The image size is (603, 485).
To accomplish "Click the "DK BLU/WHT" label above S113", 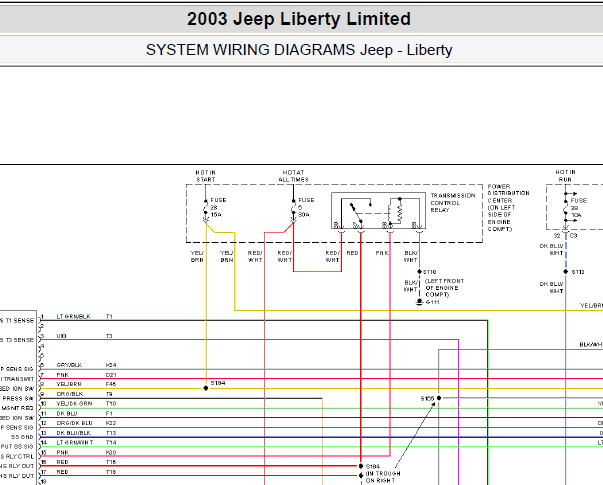I will [x=551, y=250].
